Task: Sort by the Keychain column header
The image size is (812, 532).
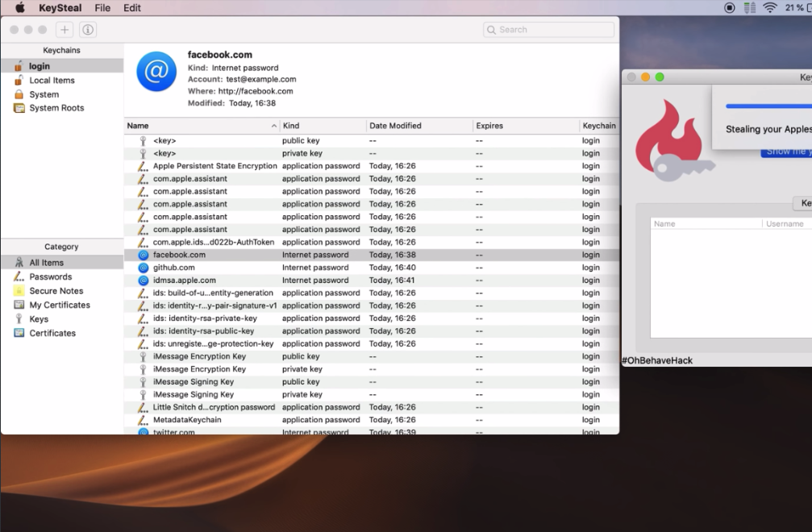Action: click(x=599, y=126)
